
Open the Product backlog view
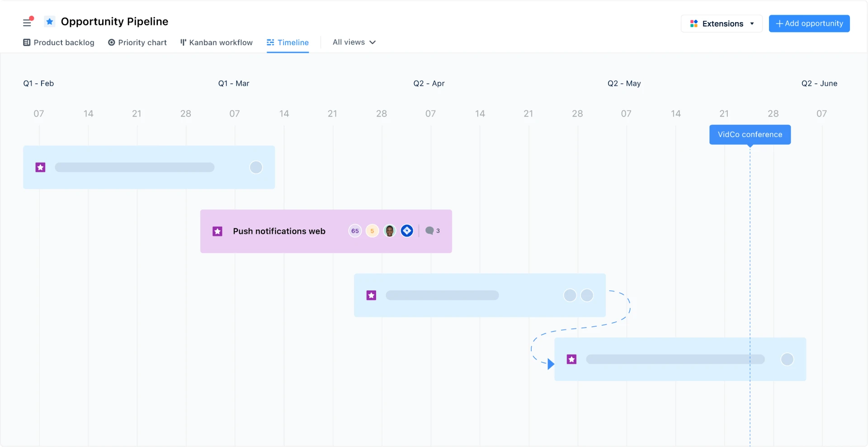click(58, 42)
